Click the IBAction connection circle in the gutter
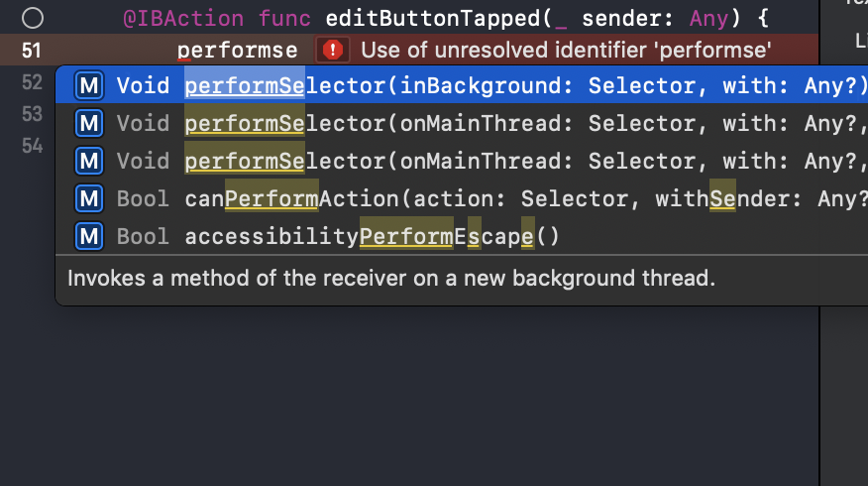Viewport: 868px width, 486px height. tap(33, 18)
